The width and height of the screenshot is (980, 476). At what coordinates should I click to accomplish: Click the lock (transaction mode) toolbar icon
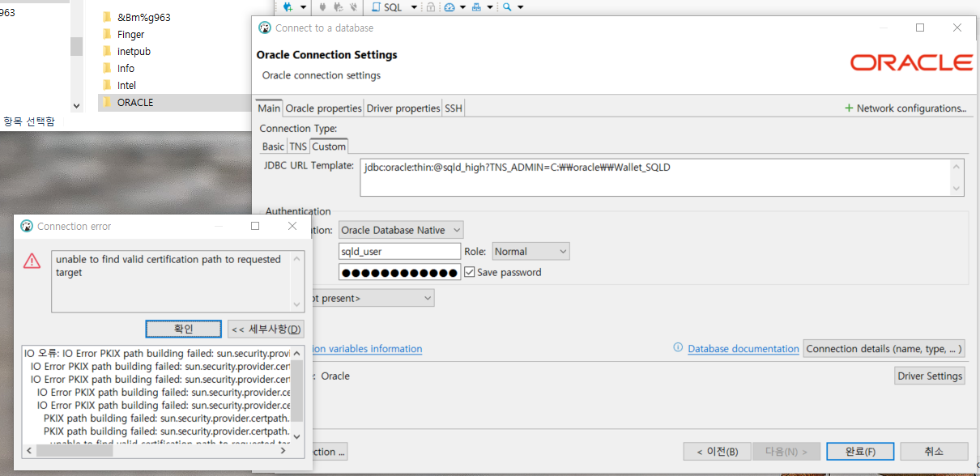tap(430, 6)
